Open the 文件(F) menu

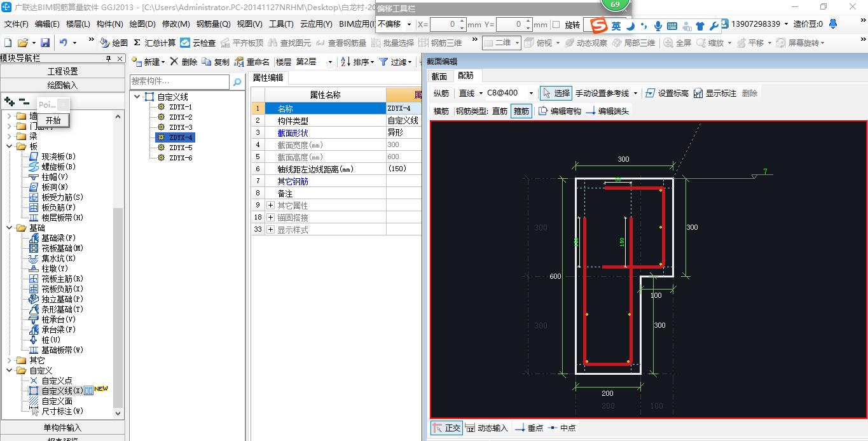pyautogui.click(x=17, y=24)
